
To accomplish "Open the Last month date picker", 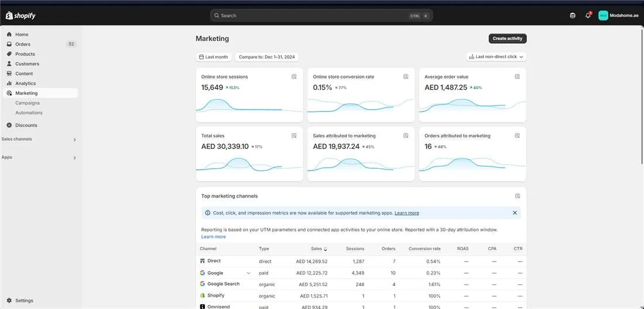I will [x=214, y=57].
